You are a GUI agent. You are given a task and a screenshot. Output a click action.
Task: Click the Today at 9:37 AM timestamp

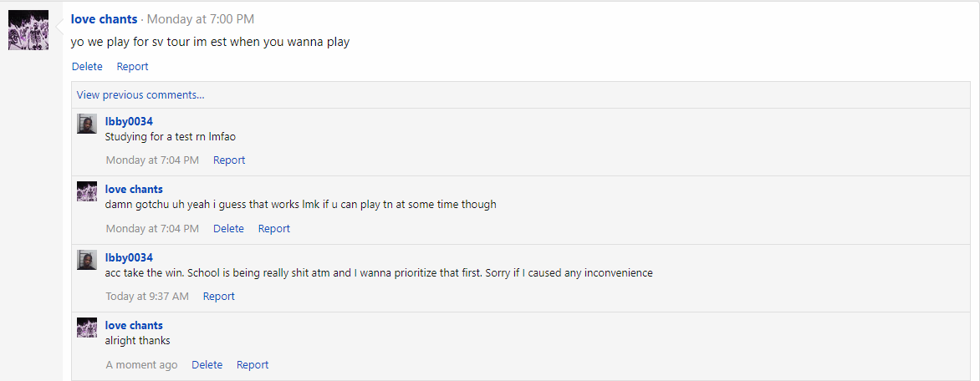pos(147,297)
